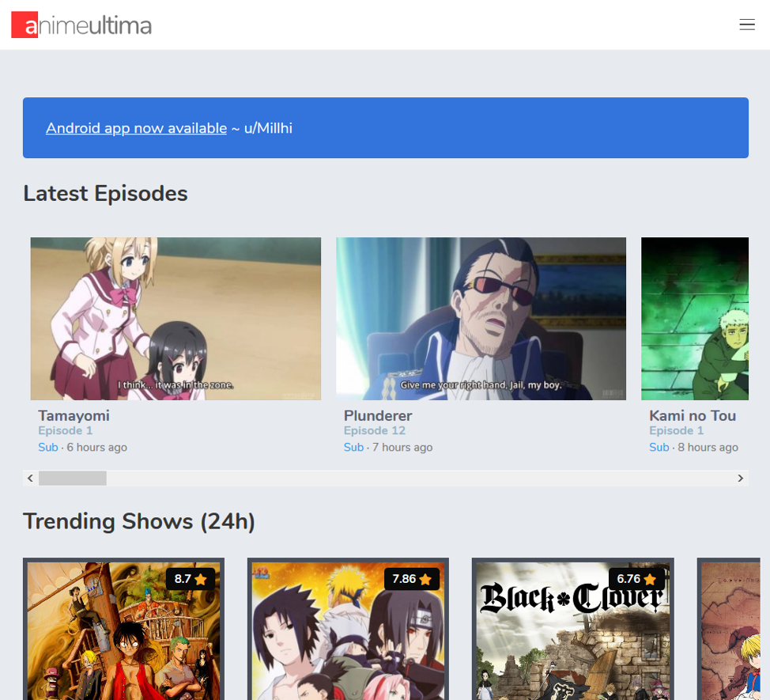The image size is (770, 700).
Task: Click the horizontal scrollbar thumb
Action: [x=72, y=478]
